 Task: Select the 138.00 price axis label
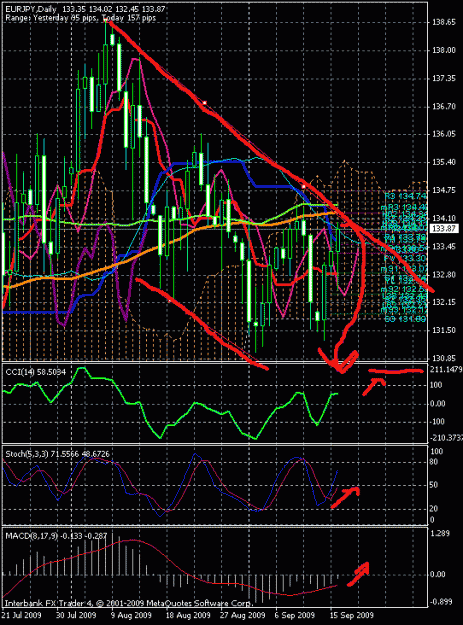pyautogui.click(x=443, y=50)
